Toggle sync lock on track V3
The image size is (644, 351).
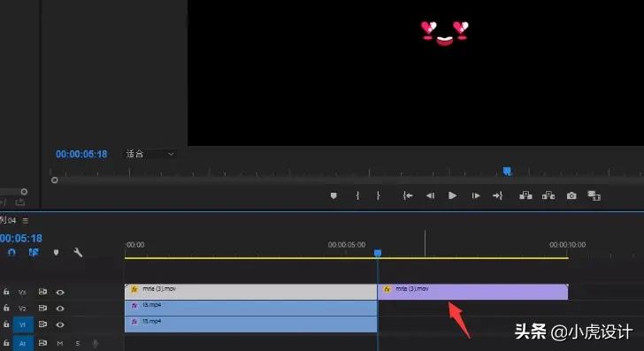coord(42,292)
